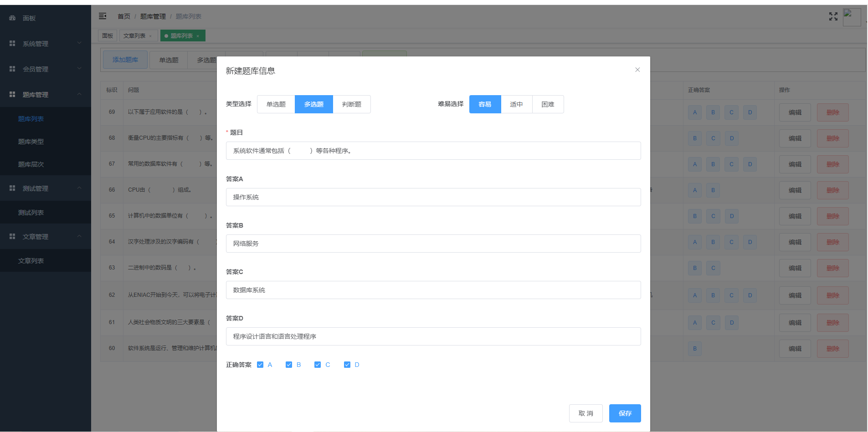Toggle correct answer D checkbox
868x432 pixels.
(x=347, y=365)
